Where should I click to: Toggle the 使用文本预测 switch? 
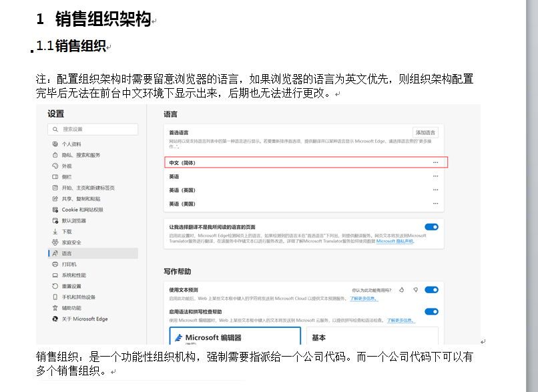point(431,290)
